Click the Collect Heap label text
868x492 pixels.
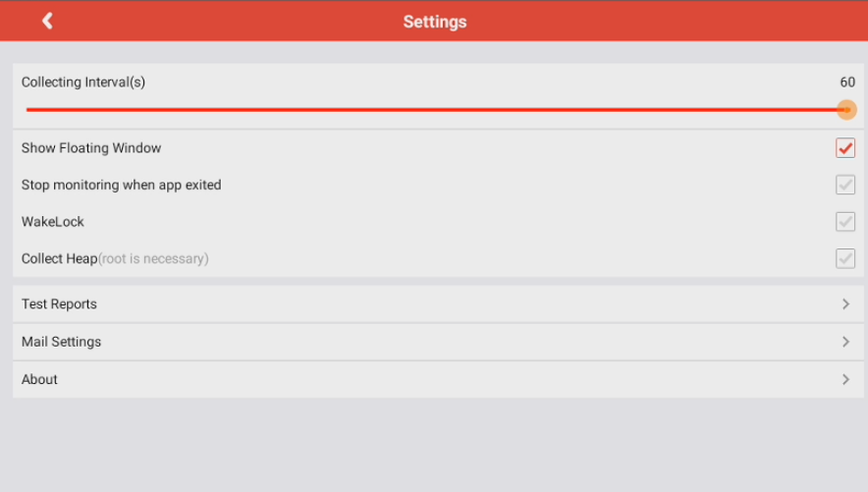click(x=59, y=258)
